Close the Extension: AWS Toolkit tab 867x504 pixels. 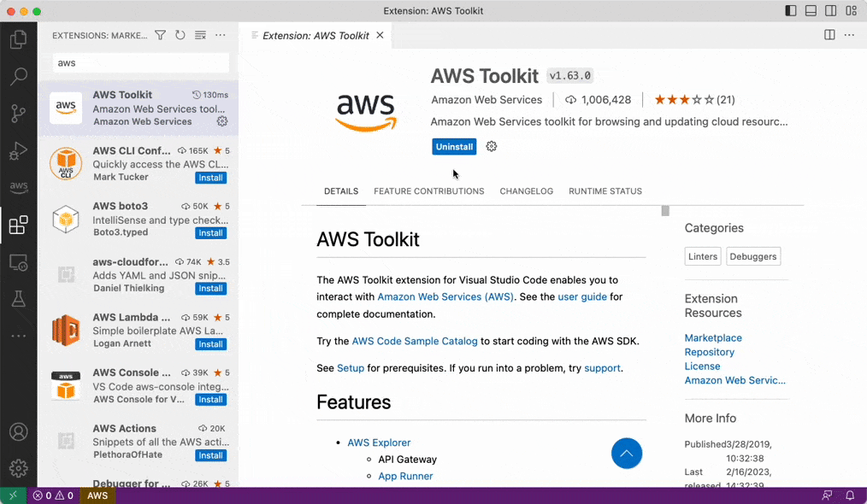380,35
